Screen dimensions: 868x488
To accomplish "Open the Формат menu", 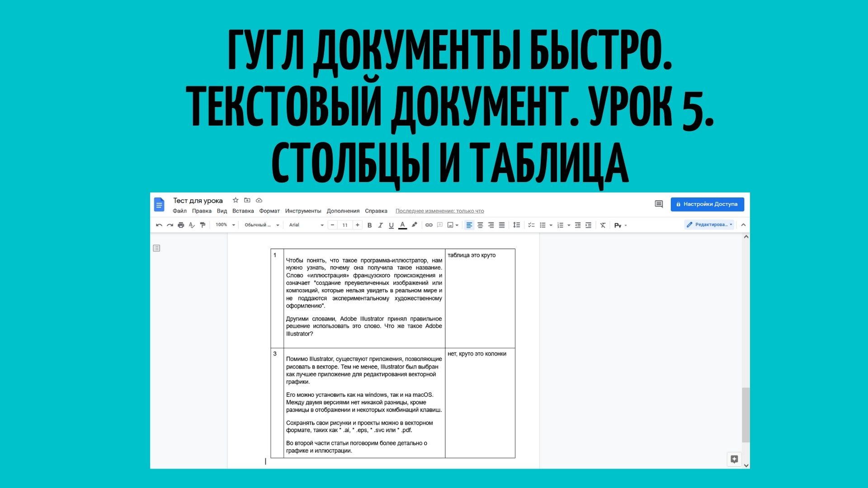I will pyautogui.click(x=269, y=211).
